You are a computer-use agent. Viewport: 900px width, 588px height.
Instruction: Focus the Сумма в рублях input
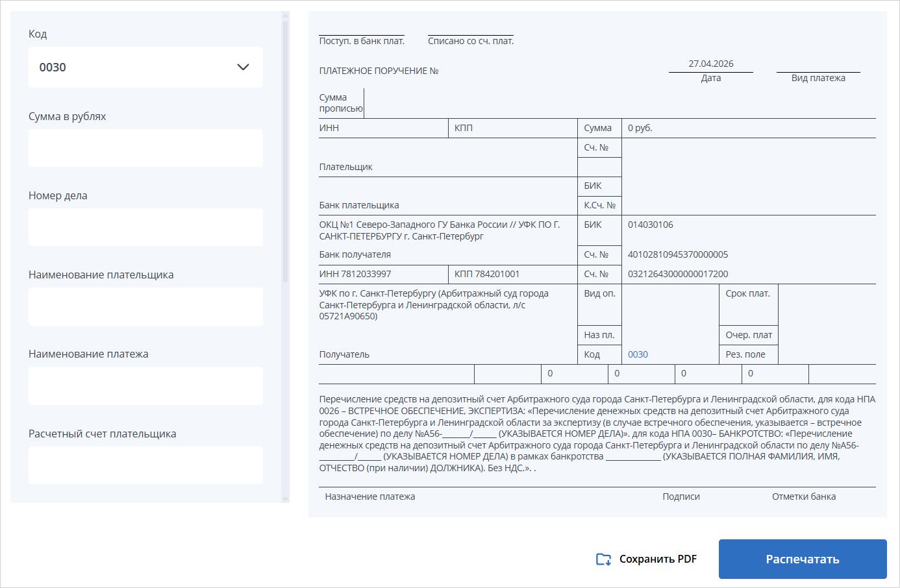[145, 148]
